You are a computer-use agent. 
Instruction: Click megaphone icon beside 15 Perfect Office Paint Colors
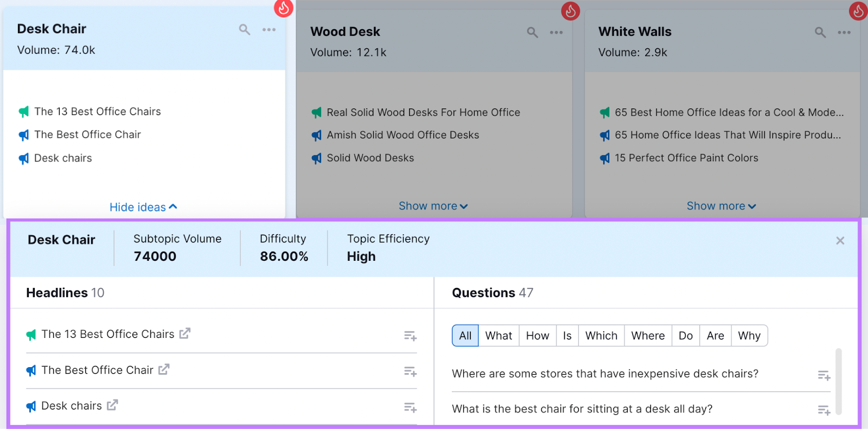tap(605, 158)
